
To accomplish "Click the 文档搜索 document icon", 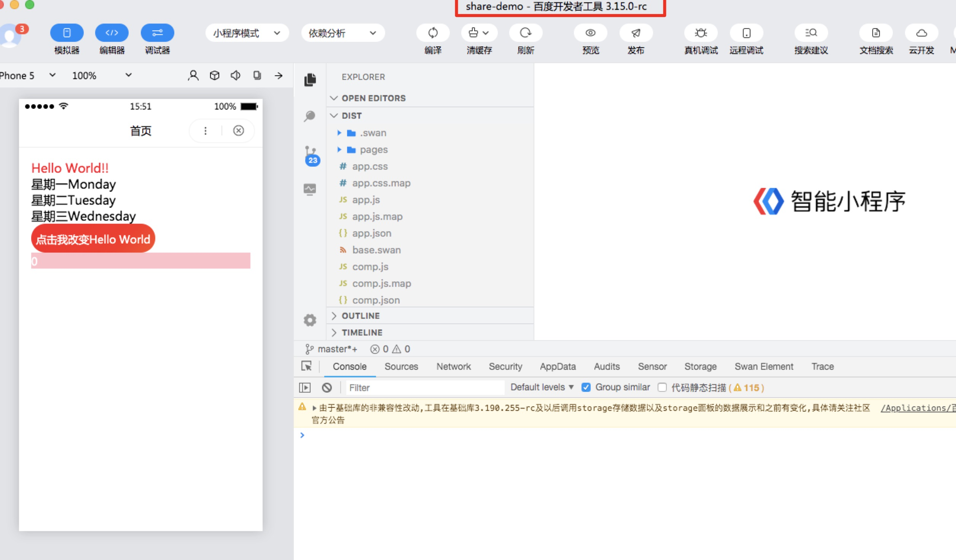I will (876, 33).
